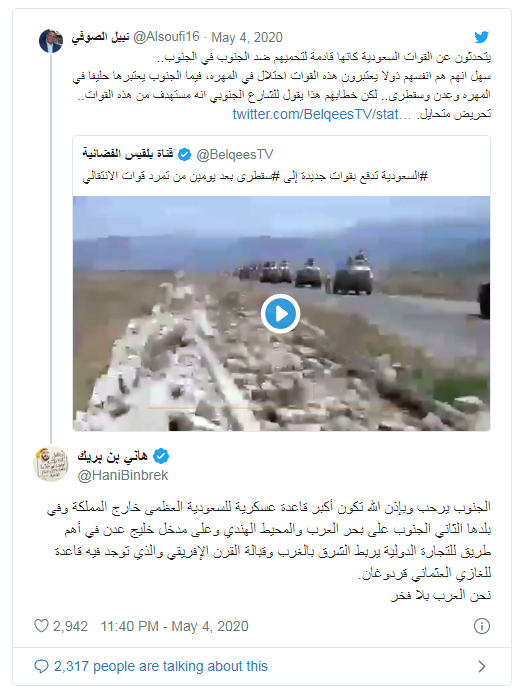Click the video thumbnail of military vehicles
Image resolution: width=528 pixels, height=693 pixels.
click(281, 313)
